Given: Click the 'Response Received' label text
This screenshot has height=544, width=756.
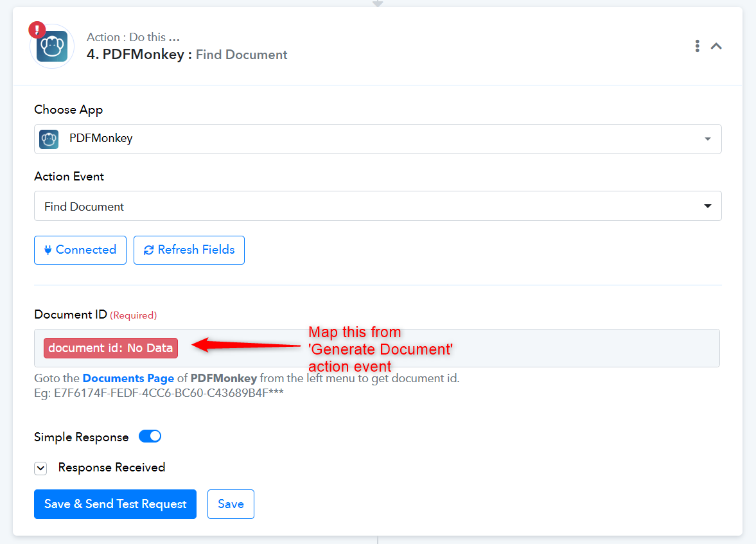Looking at the screenshot, I should click(111, 468).
